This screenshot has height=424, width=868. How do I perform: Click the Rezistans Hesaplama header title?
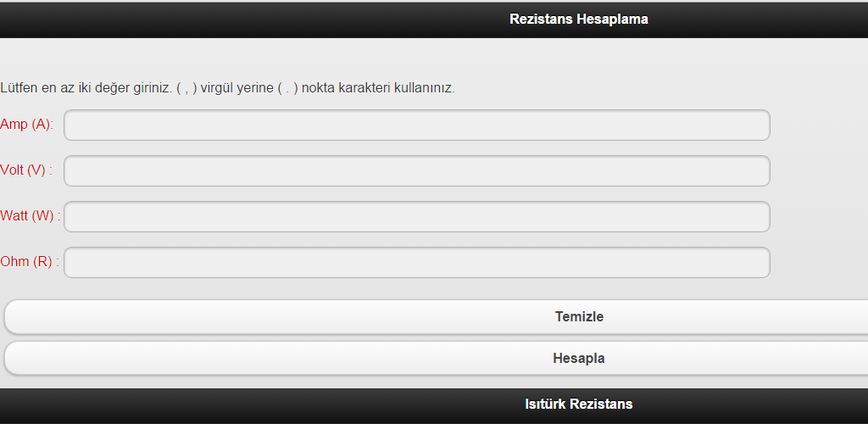[578, 20]
